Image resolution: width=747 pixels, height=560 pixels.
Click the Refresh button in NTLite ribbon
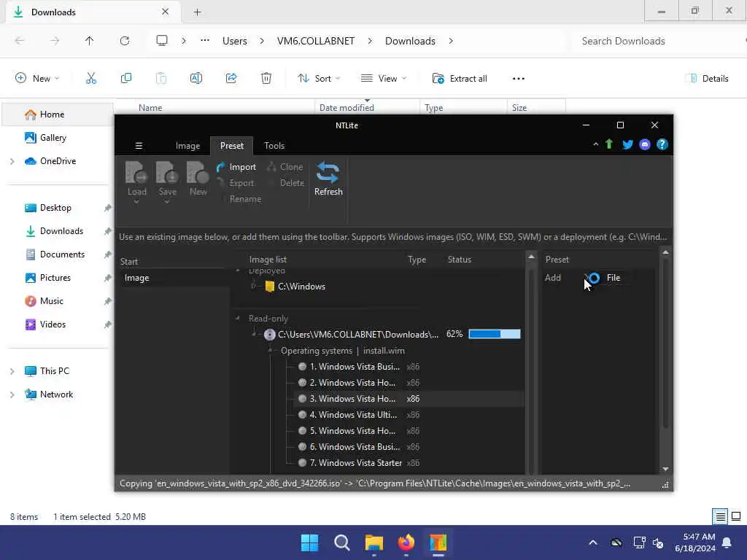(328, 179)
